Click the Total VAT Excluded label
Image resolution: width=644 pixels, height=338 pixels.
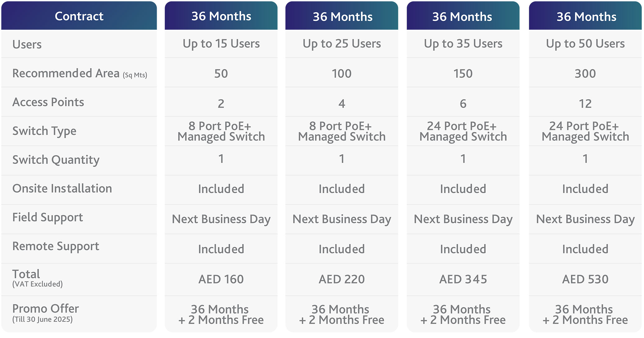(x=37, y=278)
